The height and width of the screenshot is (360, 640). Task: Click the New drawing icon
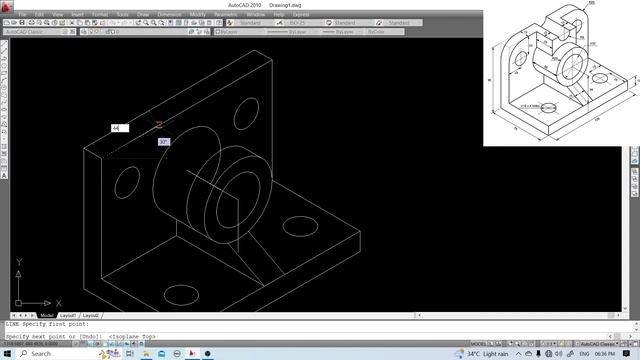7,23
